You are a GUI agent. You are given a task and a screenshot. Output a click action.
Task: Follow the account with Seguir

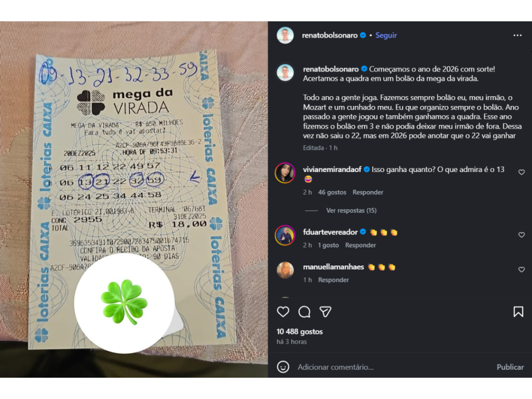point(386,35)
